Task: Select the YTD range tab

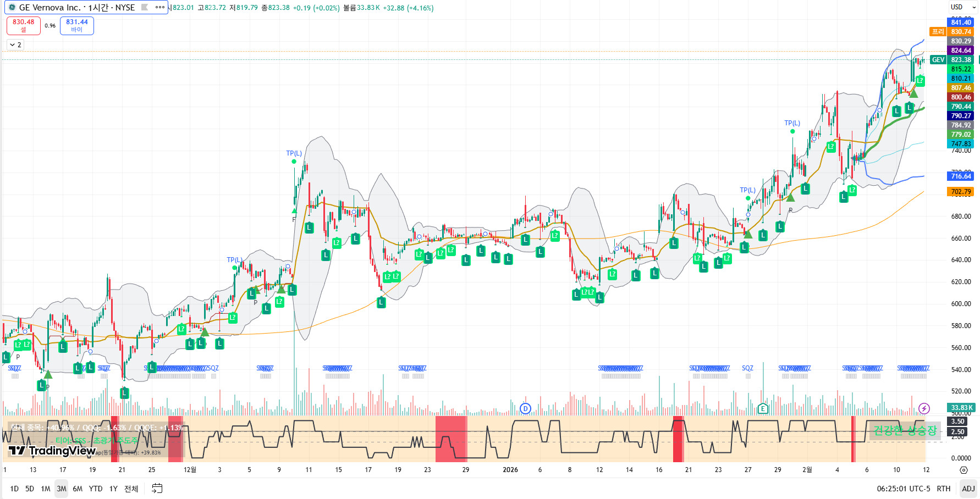Action: tap(96, 489)
